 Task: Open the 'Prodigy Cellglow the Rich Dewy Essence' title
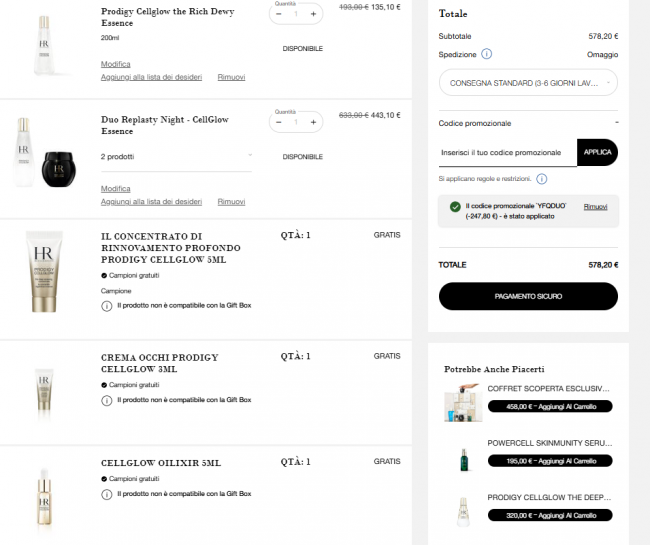click(x=167, y=17)
